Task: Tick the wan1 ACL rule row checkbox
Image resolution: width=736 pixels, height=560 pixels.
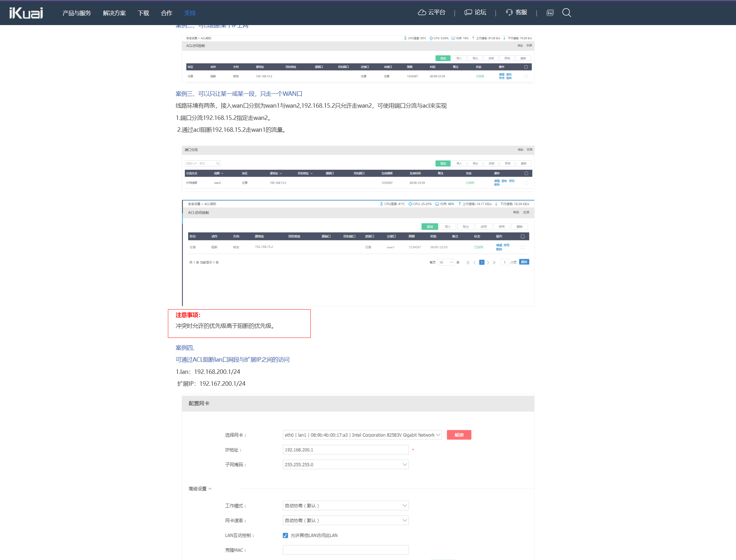Action: click(x=523, y=247)
